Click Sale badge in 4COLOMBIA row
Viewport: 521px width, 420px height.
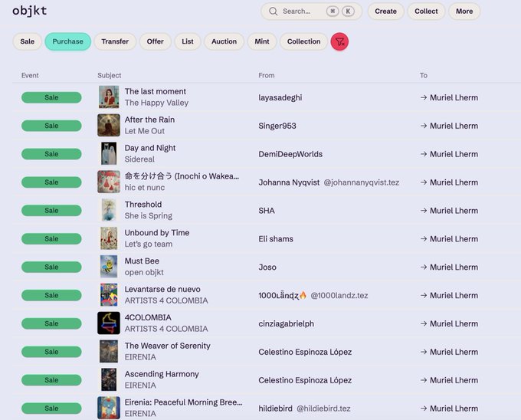pyautogui.click(x=51, y=323)
